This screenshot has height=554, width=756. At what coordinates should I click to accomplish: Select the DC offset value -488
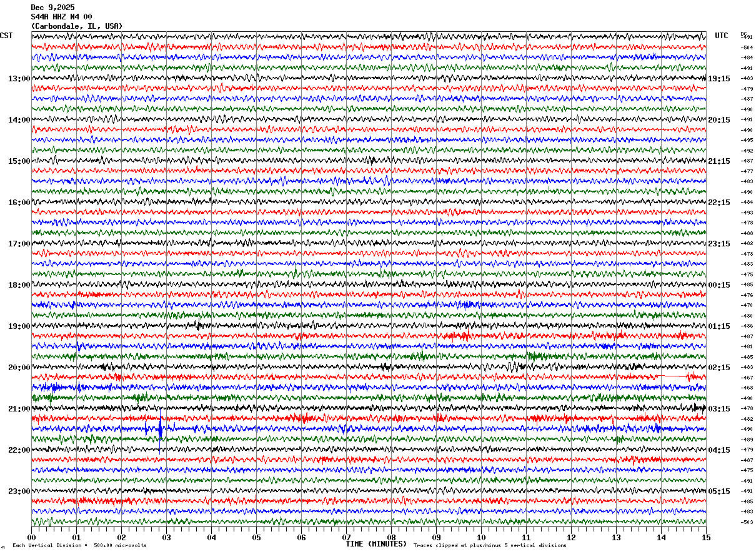tap(747, 233)
